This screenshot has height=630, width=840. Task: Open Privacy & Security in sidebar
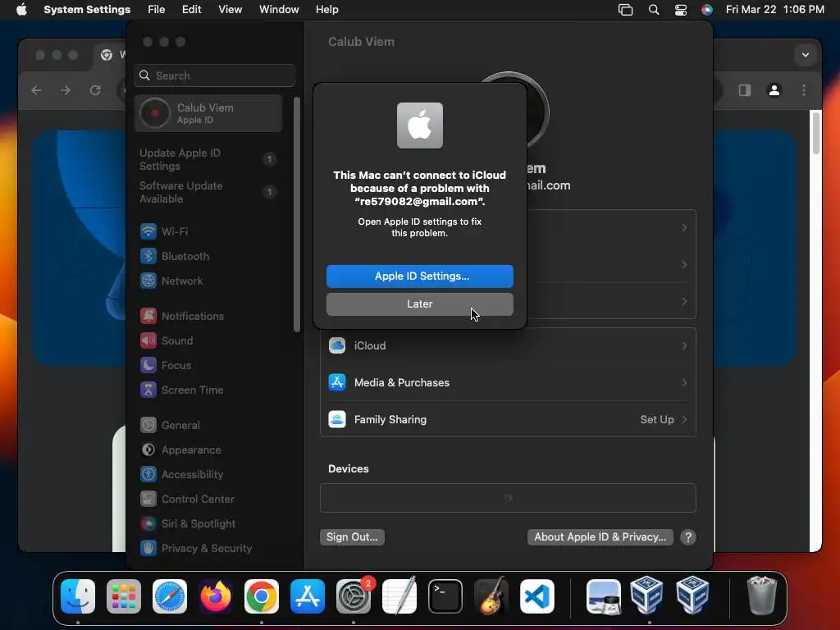point(209,549)
